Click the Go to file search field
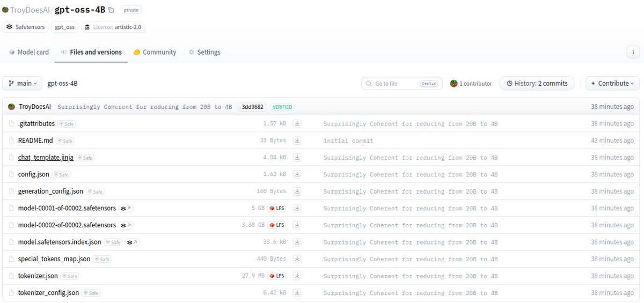Image resolution: width=644 pixels, height=303 pixels. [x=402, y=83]
